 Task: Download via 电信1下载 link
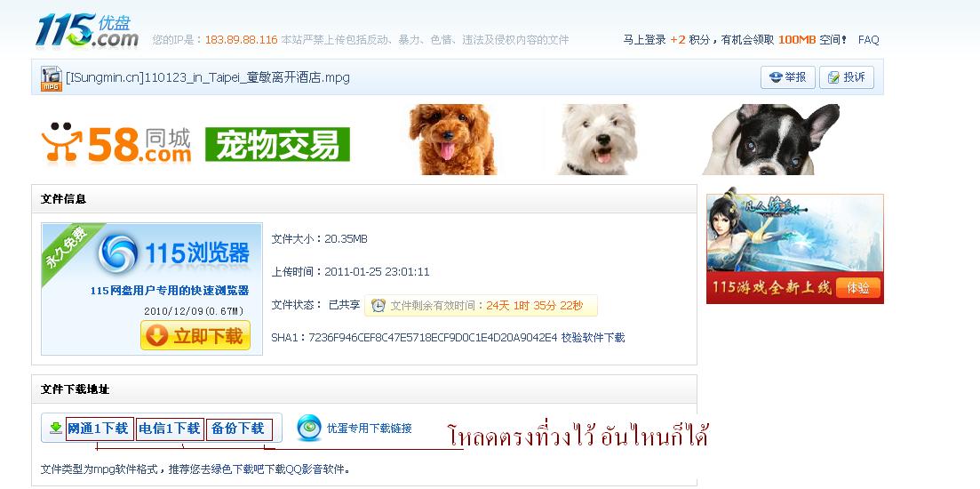pos(170,429)
